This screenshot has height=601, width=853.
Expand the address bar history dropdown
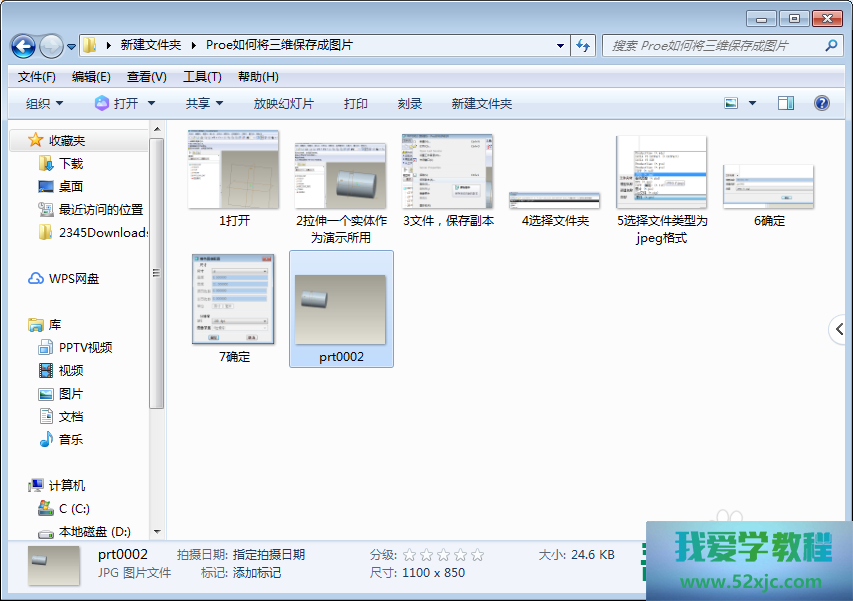[560, 45]
